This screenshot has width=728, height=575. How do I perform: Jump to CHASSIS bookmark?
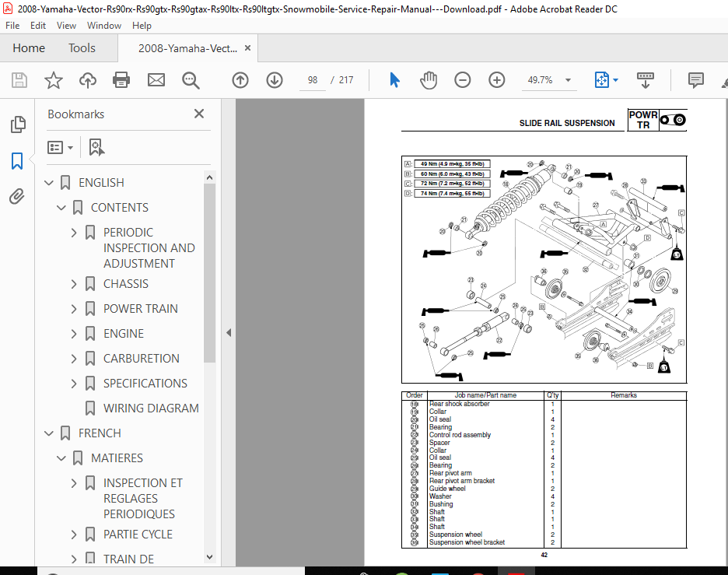126,284
